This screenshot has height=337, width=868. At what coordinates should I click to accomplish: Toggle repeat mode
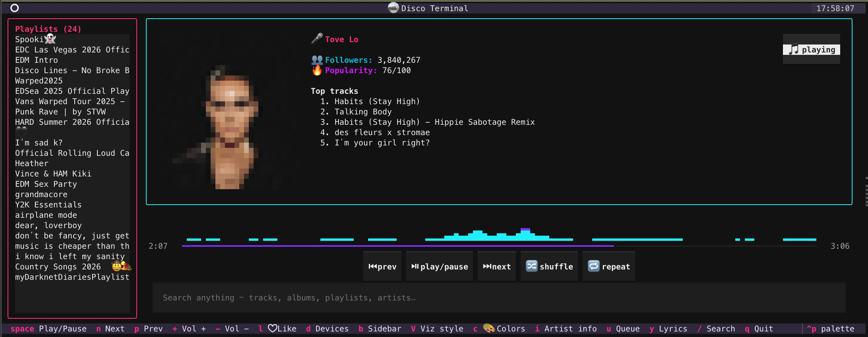609,267
